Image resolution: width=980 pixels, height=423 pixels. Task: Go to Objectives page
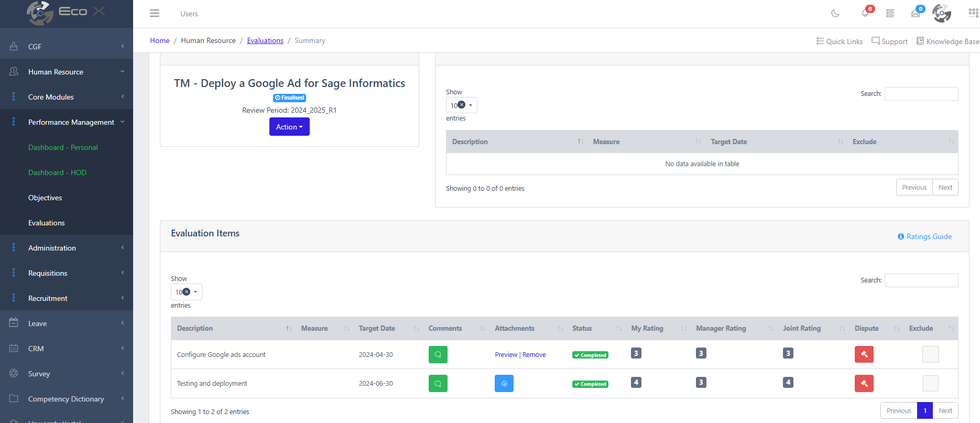45,198
